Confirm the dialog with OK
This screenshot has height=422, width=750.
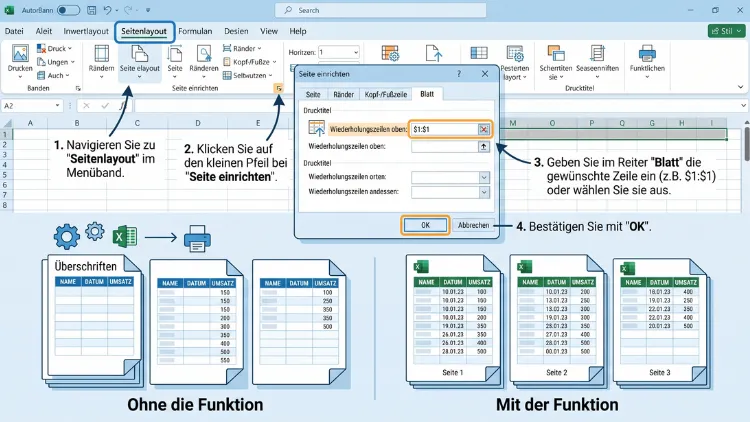coord(425,225)
